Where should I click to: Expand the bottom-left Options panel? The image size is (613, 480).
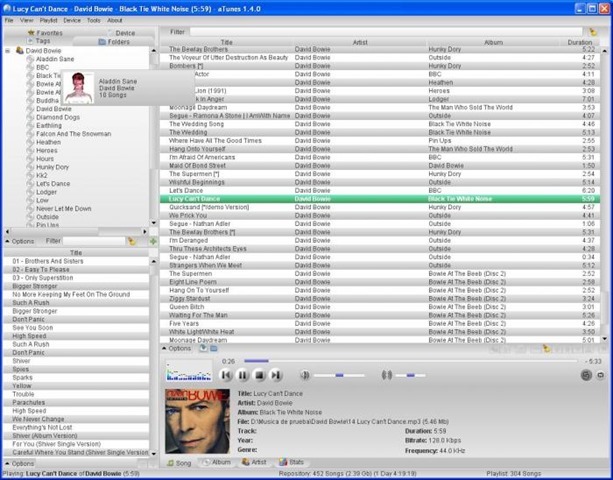20,464
